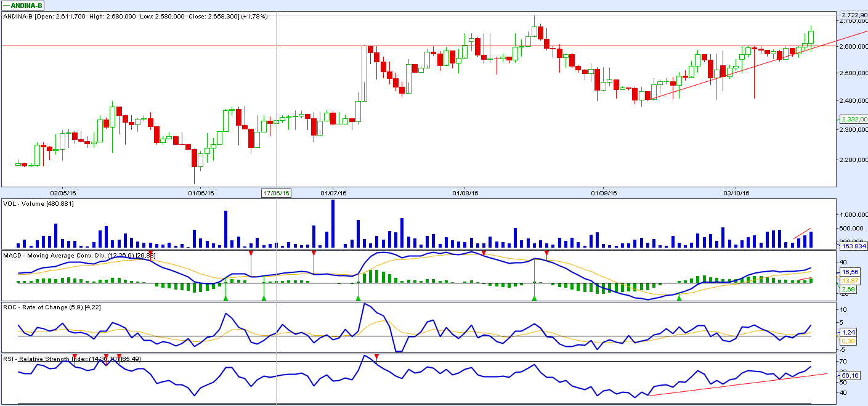This screenshot has width=868, height=406.
Task: Click the ANDINA-B open/high/low/close header text
Action: pyautogui.click(x=136, y=17)
